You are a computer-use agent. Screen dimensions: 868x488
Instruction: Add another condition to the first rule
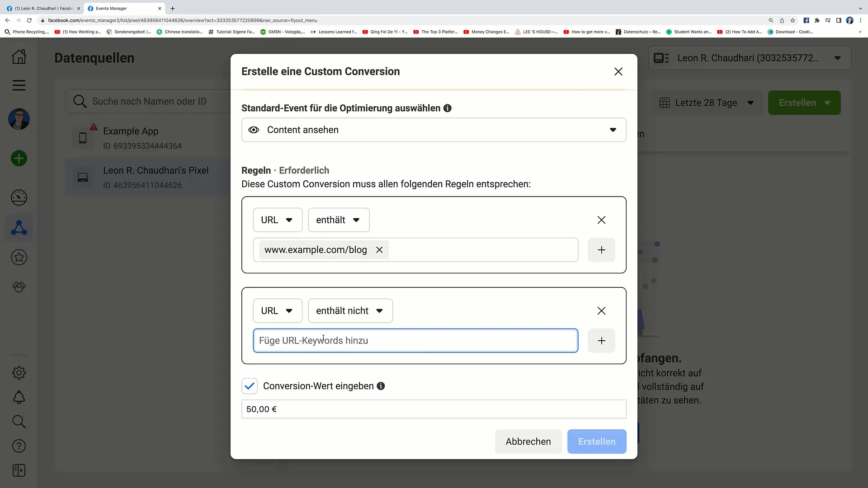click(x=601, y=250)
